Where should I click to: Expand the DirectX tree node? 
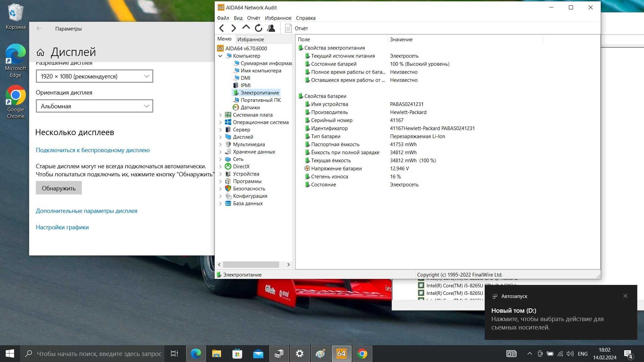[x=220, y=167]
